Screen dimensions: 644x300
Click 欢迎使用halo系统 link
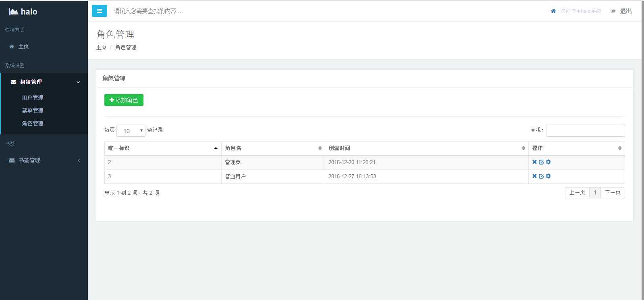tap(581, 11)
